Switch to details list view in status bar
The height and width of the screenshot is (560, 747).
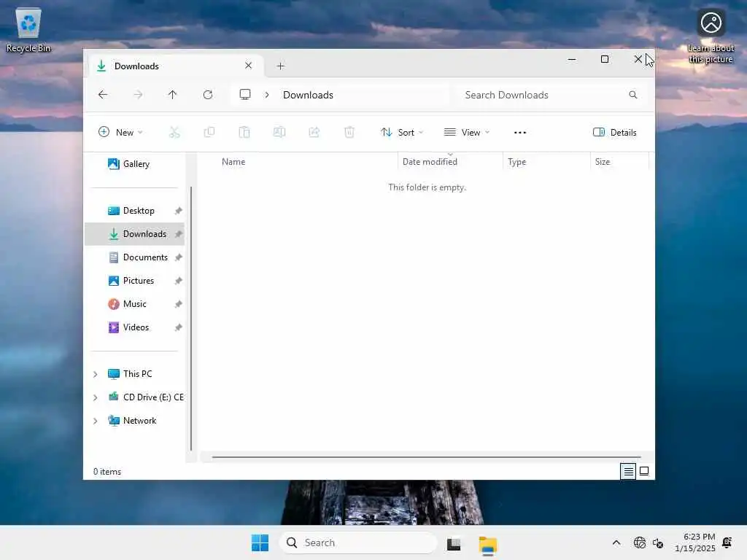[628, 472]
